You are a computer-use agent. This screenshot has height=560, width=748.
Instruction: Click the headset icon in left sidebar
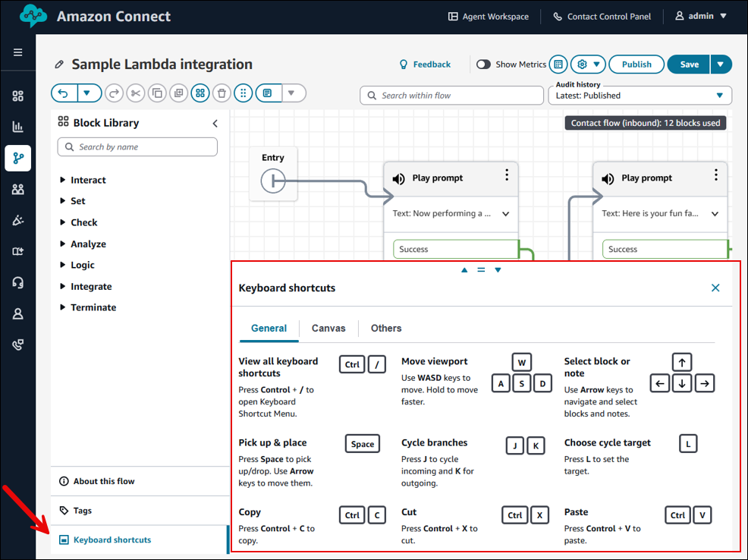18,282
